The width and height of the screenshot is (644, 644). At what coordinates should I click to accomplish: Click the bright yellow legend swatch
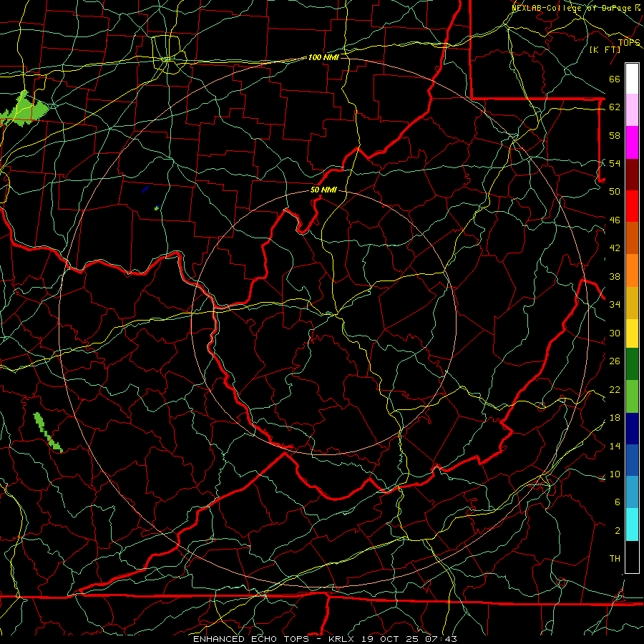[632, 333]
